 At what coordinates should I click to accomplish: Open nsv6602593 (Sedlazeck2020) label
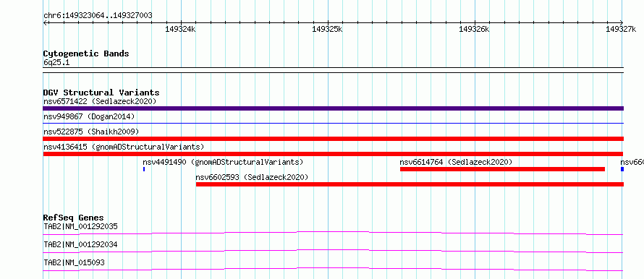(253, 177)
